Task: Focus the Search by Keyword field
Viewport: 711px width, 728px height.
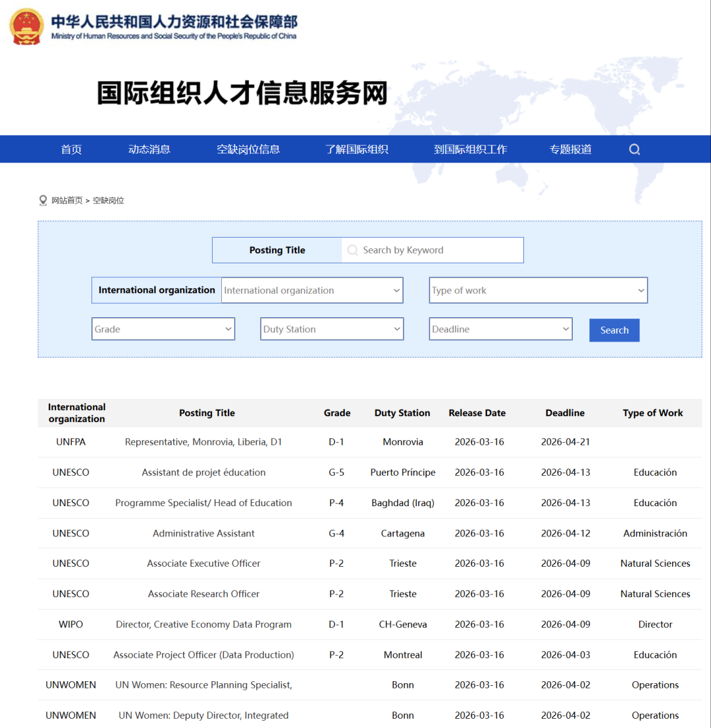Action: click(433, 250)
